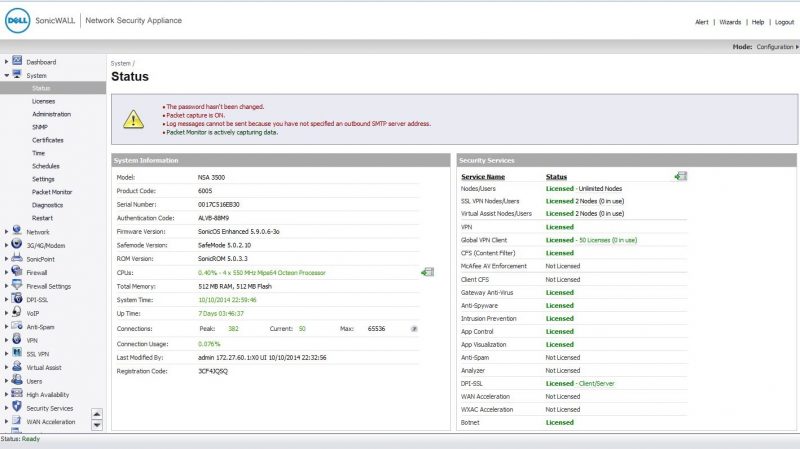
Task: Open the Time settings page
Action: point(39,153)
